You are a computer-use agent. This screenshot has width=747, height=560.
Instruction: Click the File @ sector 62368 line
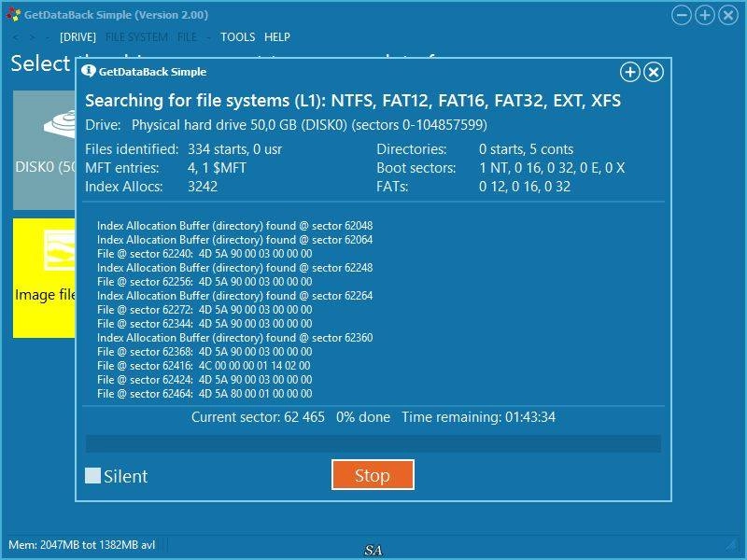(x=204, y=352)
